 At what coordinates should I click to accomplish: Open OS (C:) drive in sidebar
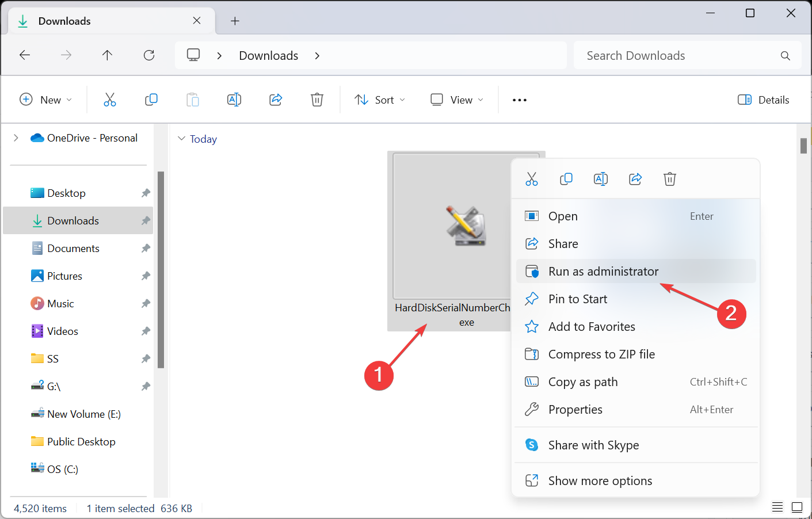tap(78, 470)
